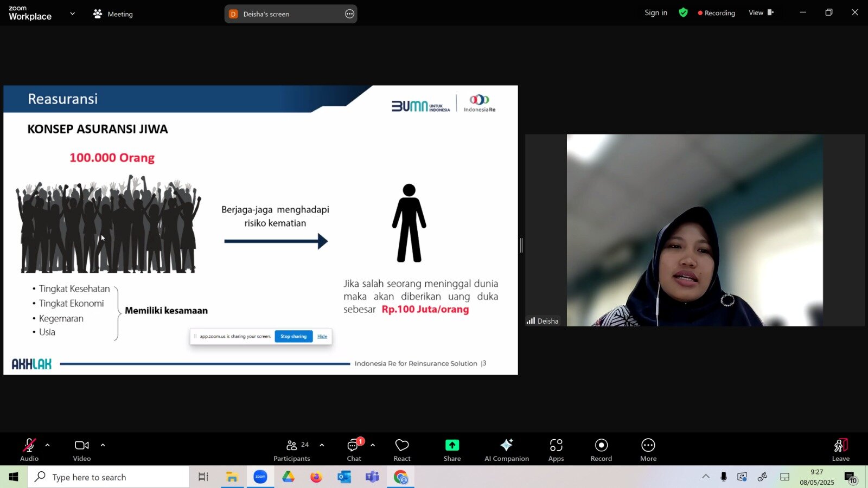This screenshot has height=488, width=868.
Task: Open Chrome from the taskbar
Action: [400, 477]
